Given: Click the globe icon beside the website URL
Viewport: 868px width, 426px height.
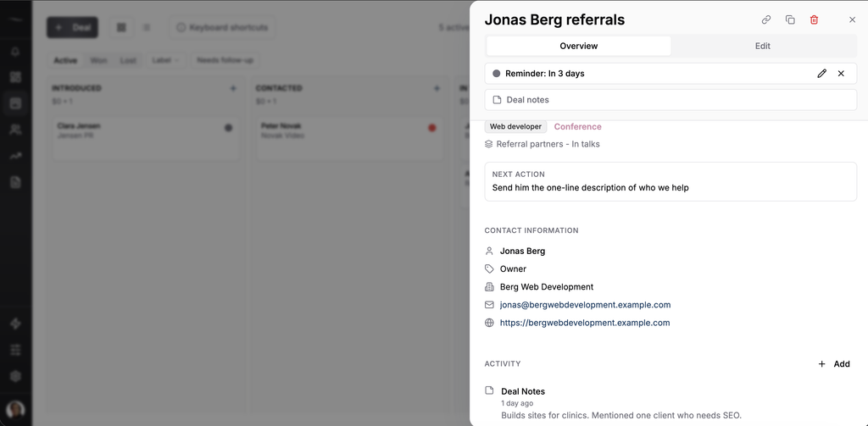Looking at the screenshot, I should 489,323.
